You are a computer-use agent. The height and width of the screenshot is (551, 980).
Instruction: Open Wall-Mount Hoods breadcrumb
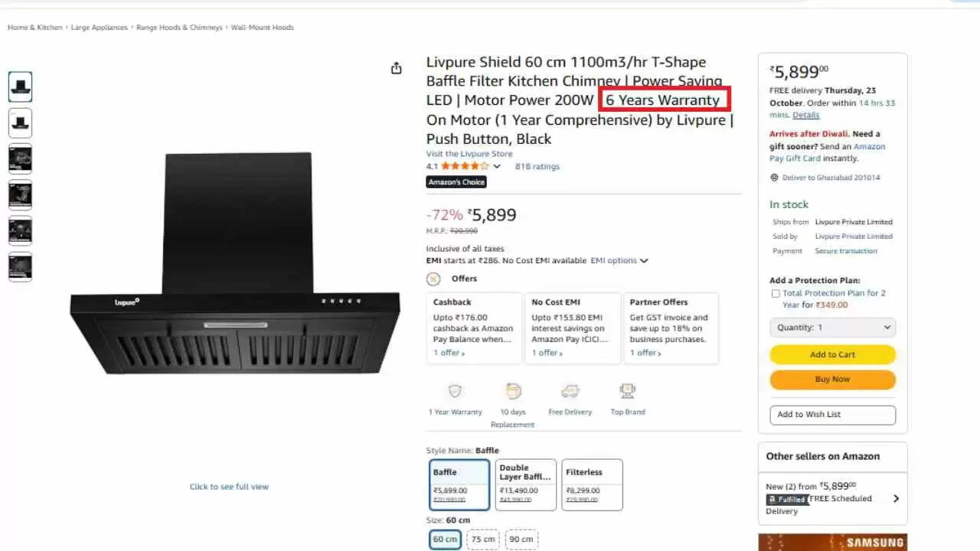pyautogui.click(x=263, y=28)
